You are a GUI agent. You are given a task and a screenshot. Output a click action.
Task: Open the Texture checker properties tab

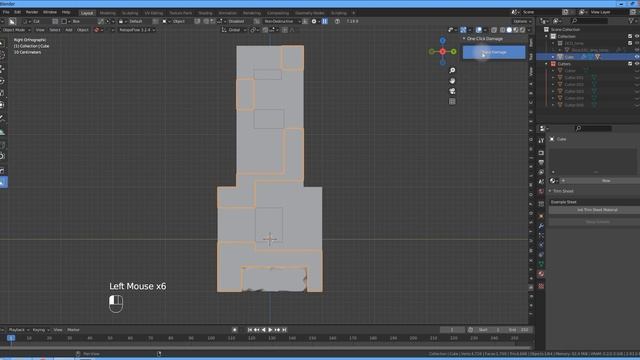coord(541,286)
